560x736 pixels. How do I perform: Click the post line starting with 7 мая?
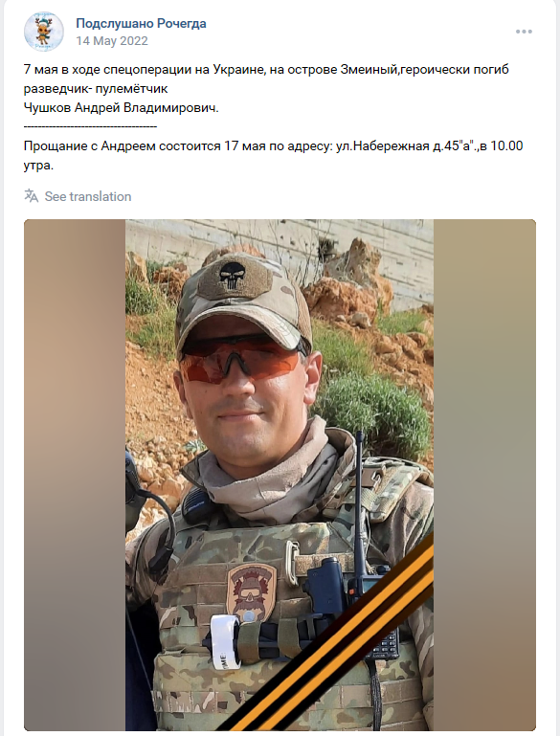(x=266, y=70)
